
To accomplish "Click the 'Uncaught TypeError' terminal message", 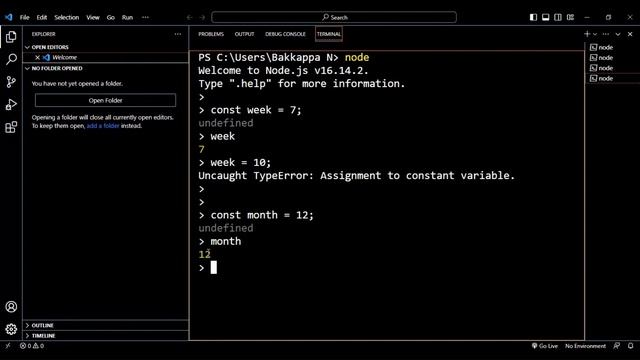I will (x=356, y=176).
